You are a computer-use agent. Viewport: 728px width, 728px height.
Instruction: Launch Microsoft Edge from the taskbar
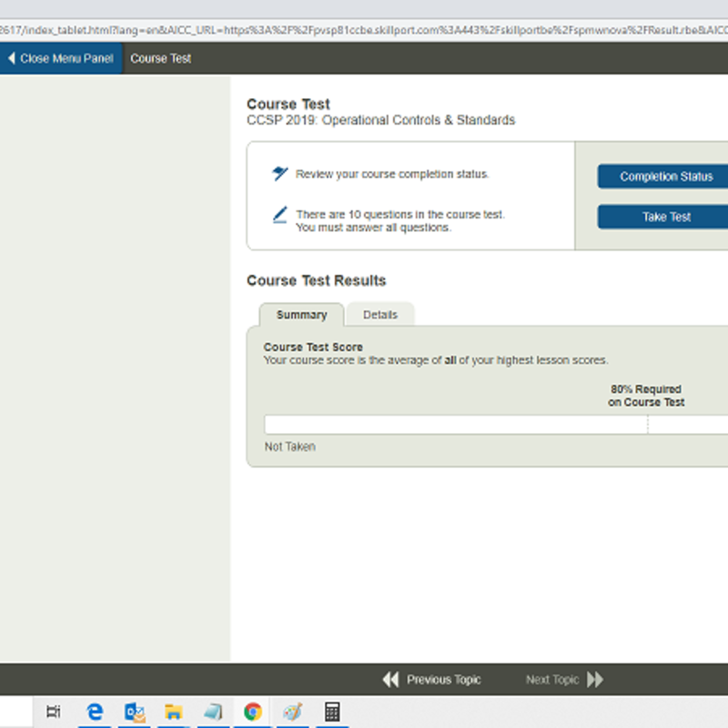(95, 712)
